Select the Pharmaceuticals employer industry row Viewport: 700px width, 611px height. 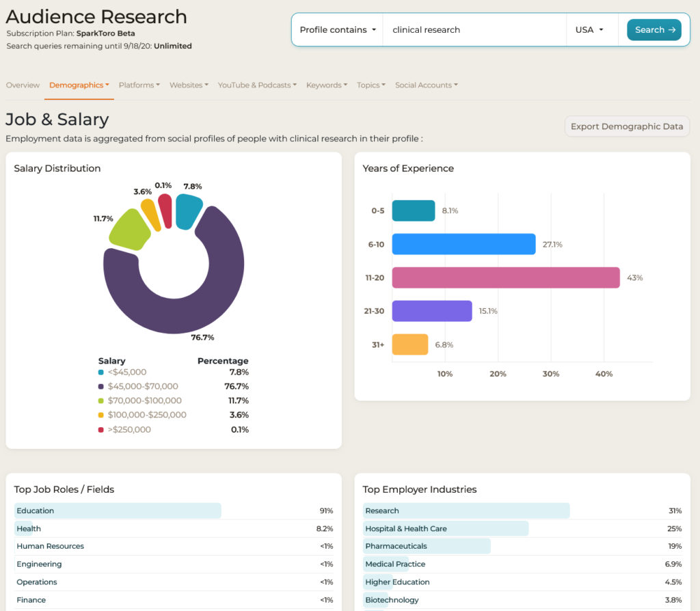(522, 546)
